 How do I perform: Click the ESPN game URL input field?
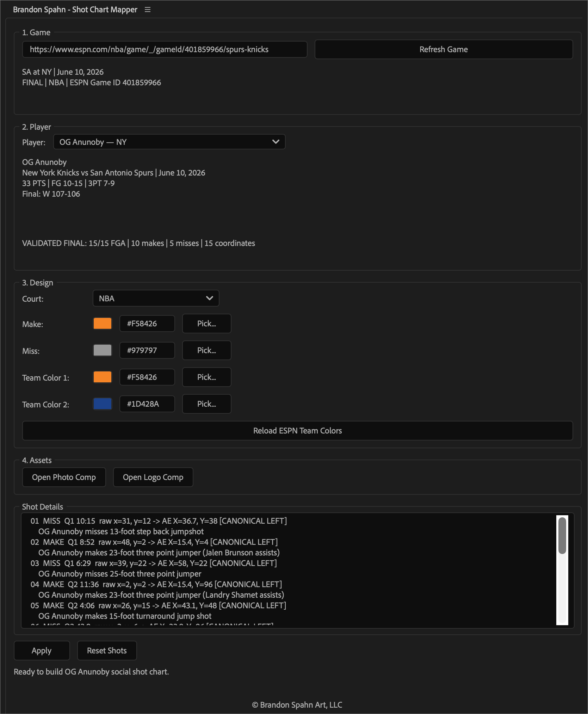click(165, 49)
